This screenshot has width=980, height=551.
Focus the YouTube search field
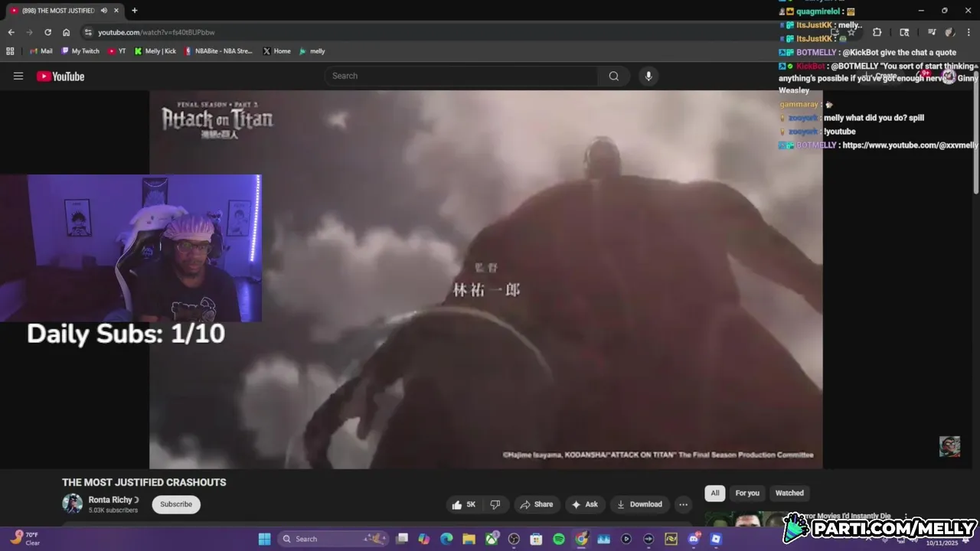coord(461,76)
